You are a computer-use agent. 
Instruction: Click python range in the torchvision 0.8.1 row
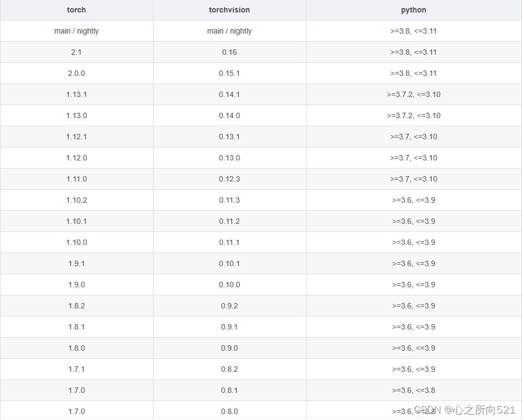pyautogui.click(x=414, y=390)
